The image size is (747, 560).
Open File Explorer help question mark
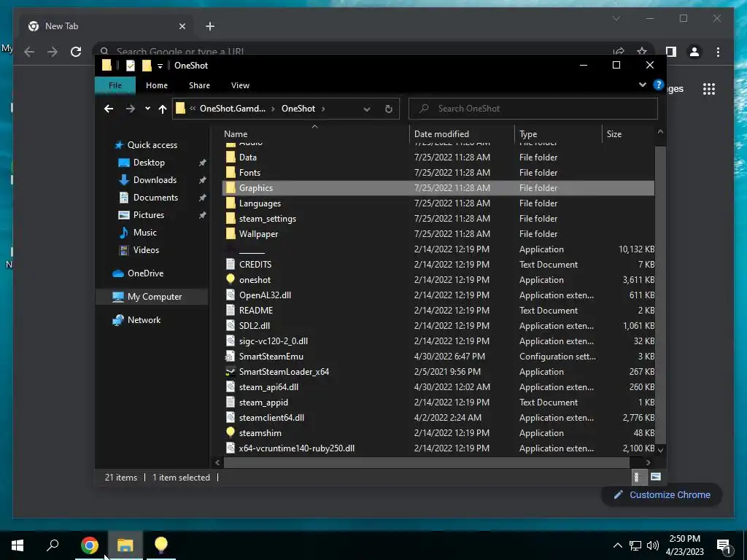(659, 85)
